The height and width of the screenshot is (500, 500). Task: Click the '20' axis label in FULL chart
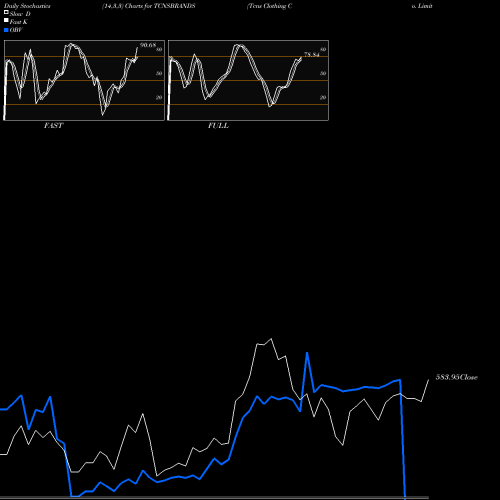(323, 97)
